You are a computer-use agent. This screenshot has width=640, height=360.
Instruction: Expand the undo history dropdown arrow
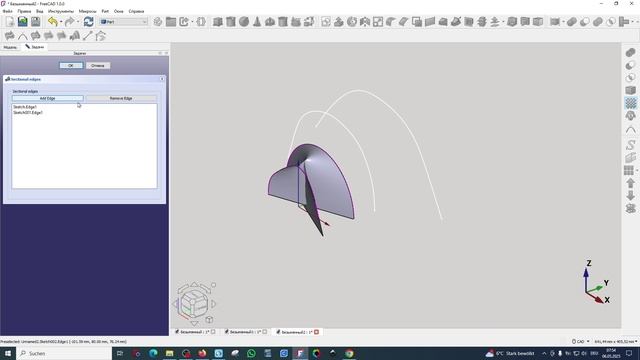click(x=61, y=22)
